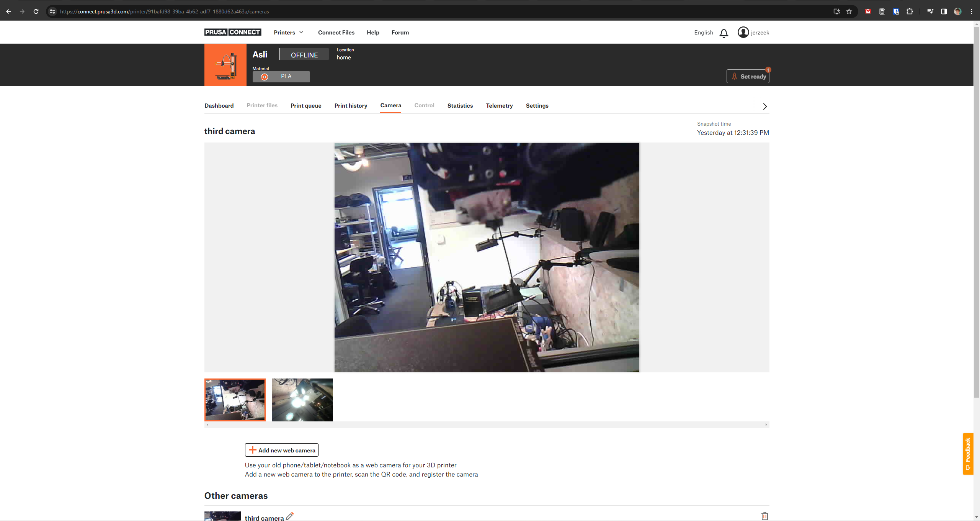This screenshot has width=980, height=521.
Task: Click the Set ready button
Action: click(748, 76)
